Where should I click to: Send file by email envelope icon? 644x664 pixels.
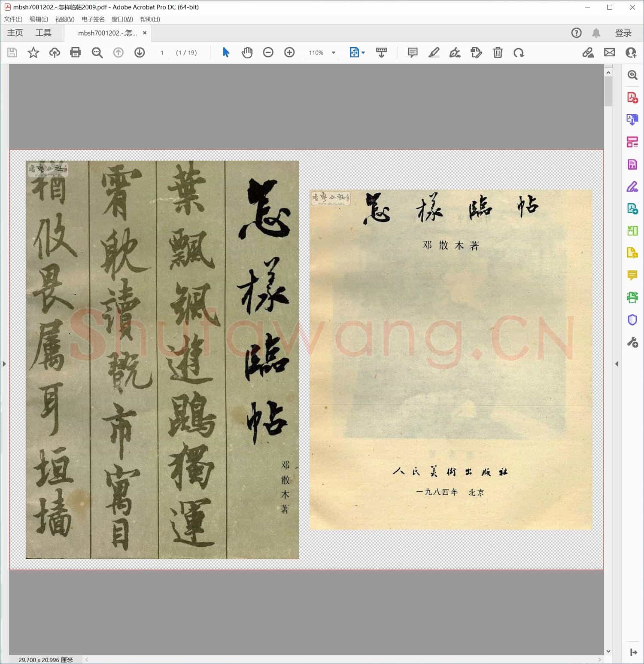tap(609, 52)
